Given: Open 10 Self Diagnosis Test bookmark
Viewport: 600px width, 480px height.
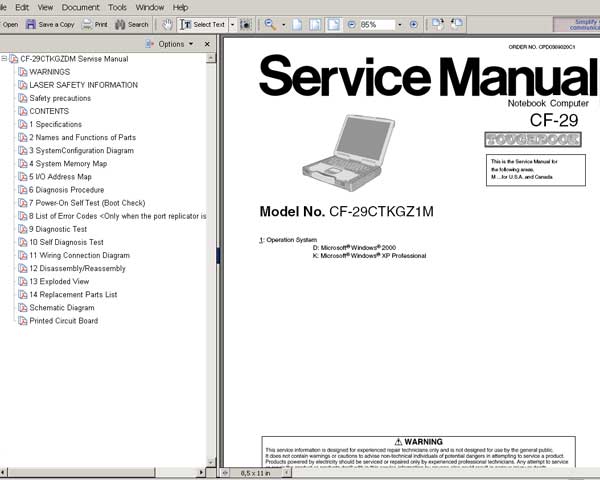Looking at the screenshot, I should [67, 242].
